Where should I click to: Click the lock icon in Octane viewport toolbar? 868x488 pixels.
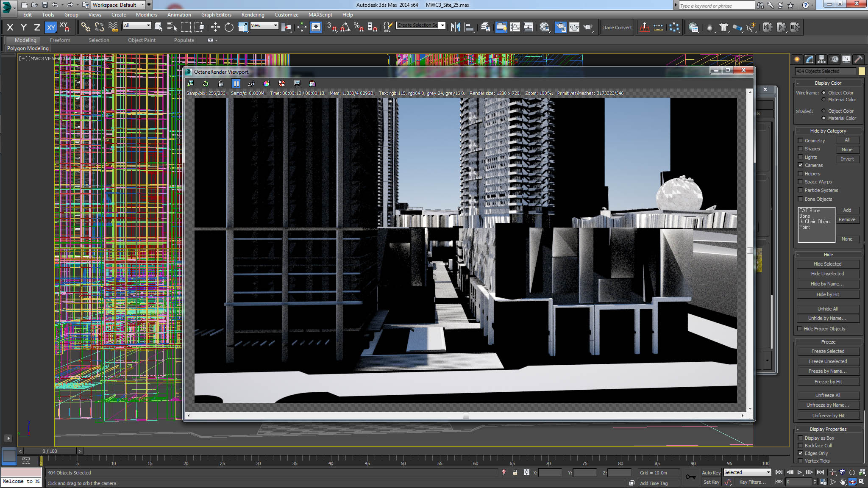220,84
